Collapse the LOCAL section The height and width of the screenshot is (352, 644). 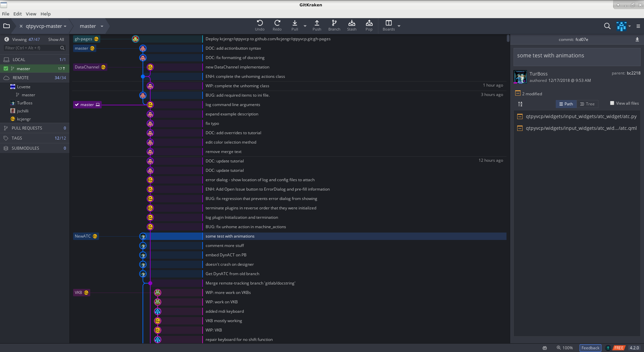(x=35, y=59)
